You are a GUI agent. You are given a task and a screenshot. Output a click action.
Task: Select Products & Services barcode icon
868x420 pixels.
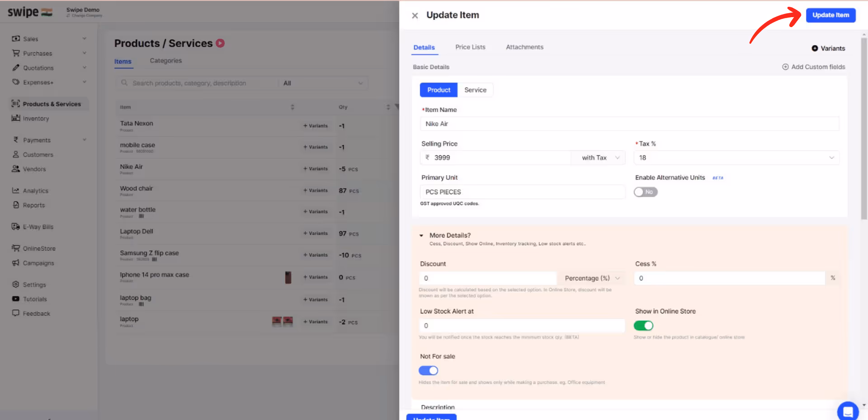click(x=16, y=104)
